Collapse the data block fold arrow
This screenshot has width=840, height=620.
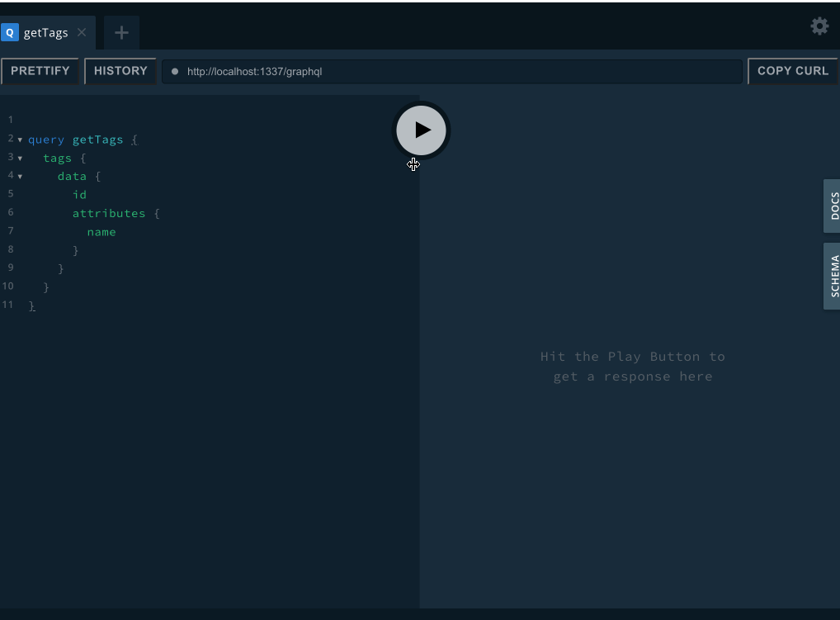point(20,176)
